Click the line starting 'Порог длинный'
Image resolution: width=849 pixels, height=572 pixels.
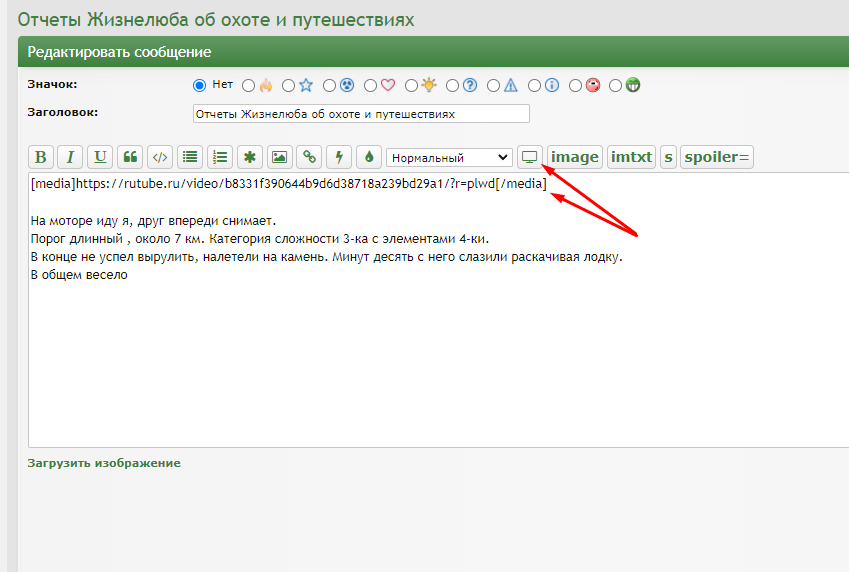coord(260,239)
